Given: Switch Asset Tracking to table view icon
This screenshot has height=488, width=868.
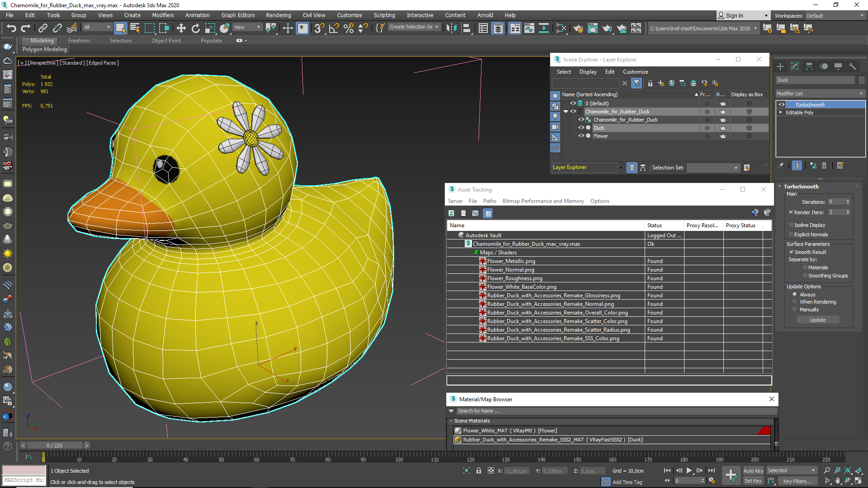Looking at the screenshot, I should 488,213.
